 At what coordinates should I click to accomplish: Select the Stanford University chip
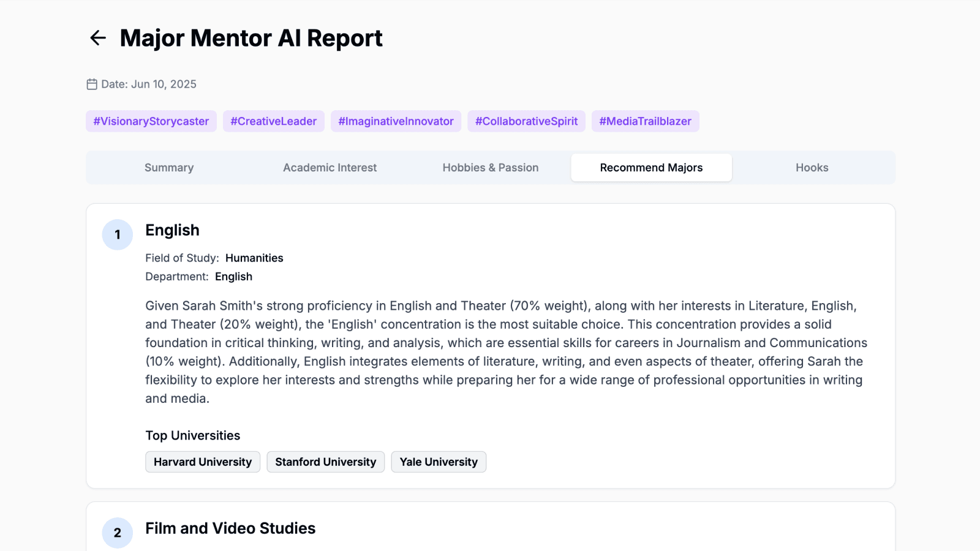[x=326, y=462]
